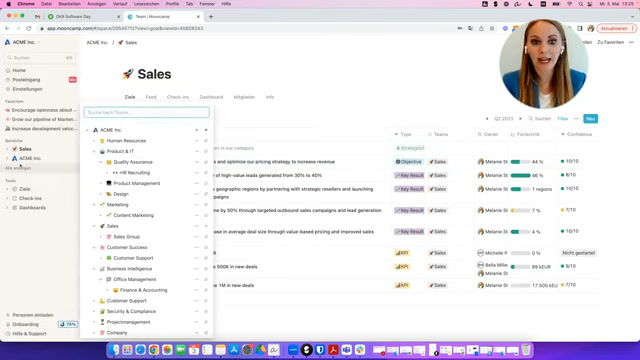Viewport: 640px width, 360px height.
Task: Click the Finance & Accounting emoji icon
Action: coord(116,290)
